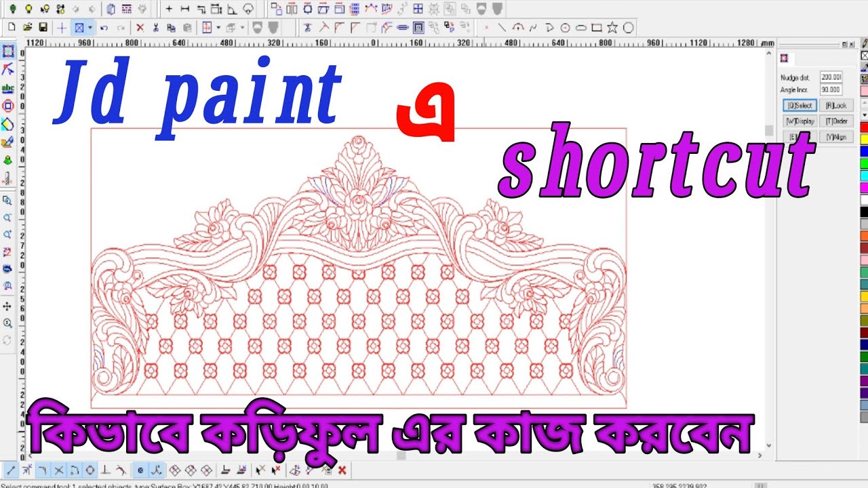Save the drawing with the floppy disk icon
868x488 pixels.
43,28
